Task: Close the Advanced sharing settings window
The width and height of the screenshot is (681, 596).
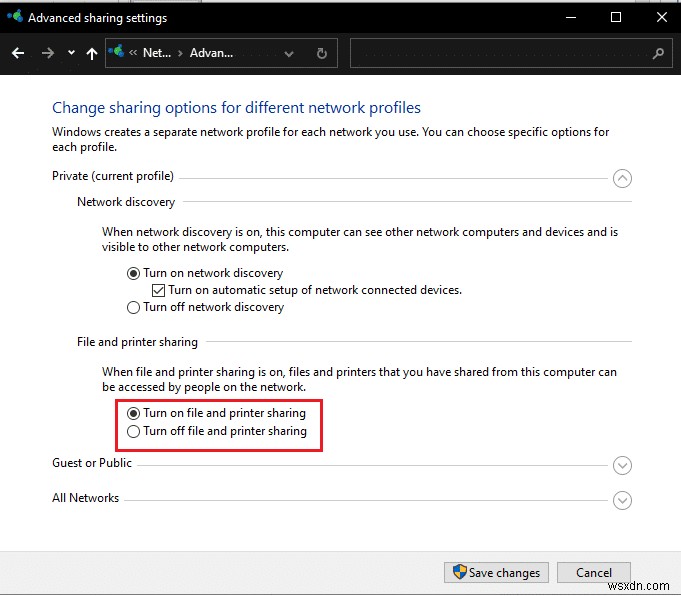Action: pyautogui.click(x=661, y=17)
